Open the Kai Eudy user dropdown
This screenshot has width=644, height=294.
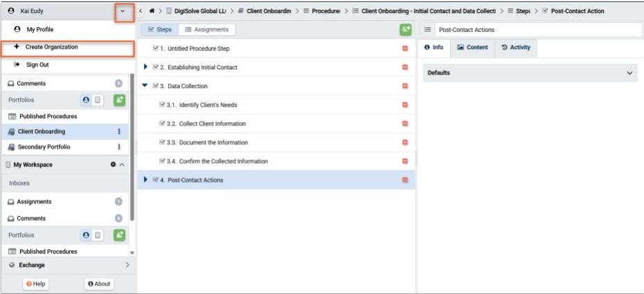(123, 12)
